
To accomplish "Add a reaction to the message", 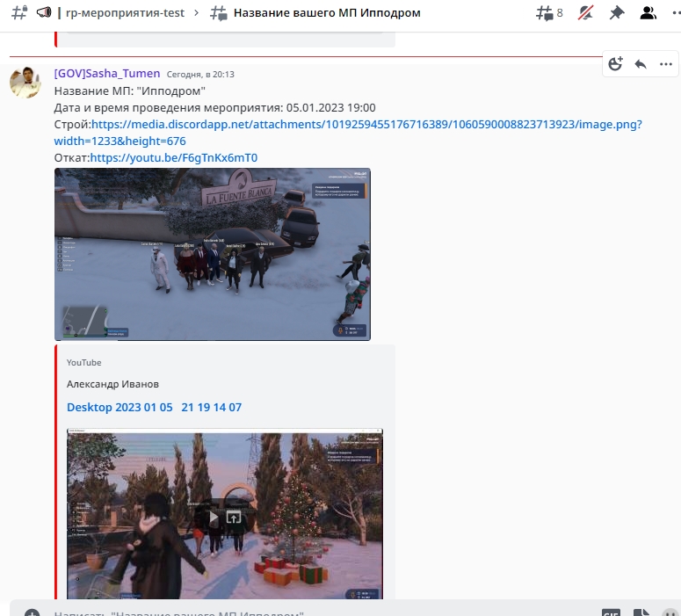I will [x=615, y=64].
